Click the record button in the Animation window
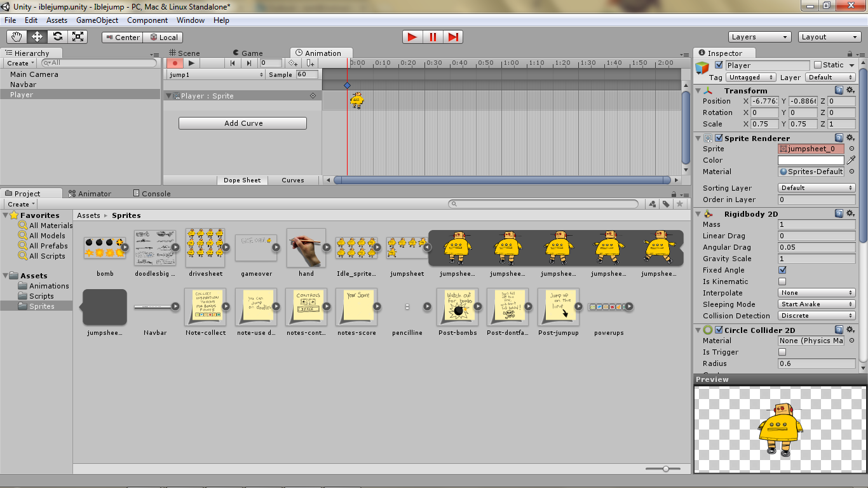Viewport: 868px width, 488px height. [175, 62]
